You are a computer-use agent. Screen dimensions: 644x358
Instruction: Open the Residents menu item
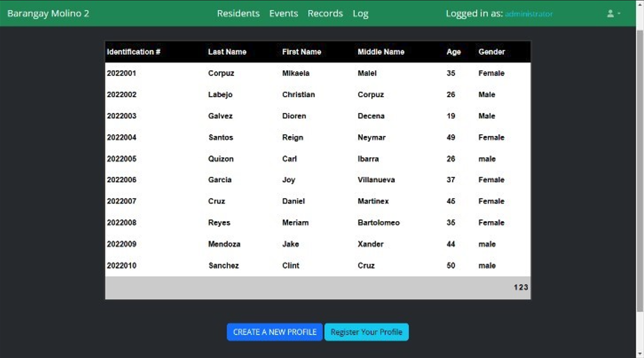click(238, 14)
